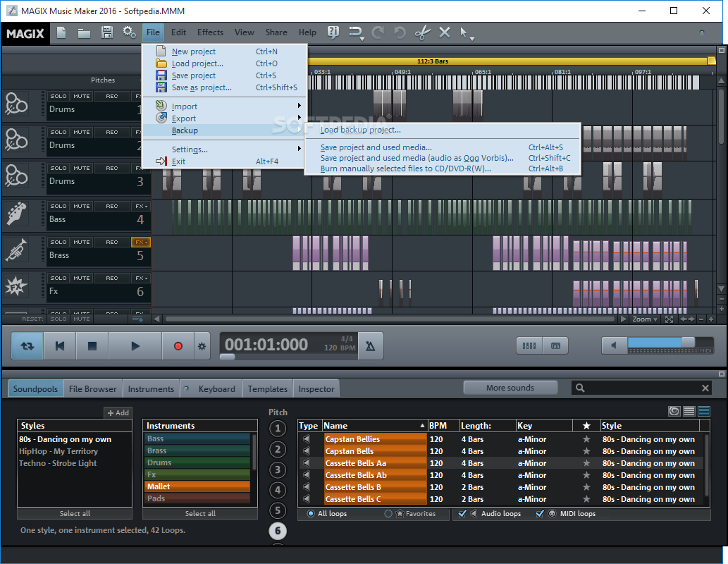
Task: Click Select all under Instruments list
Action: 200,513
